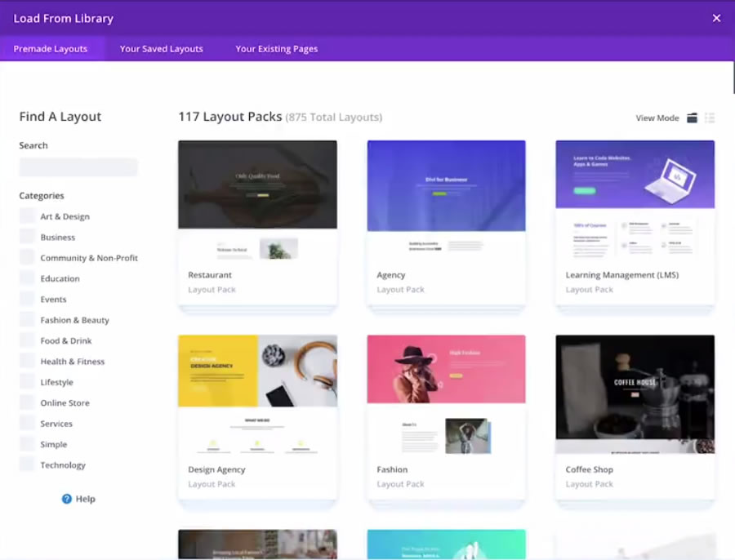Pick the Fashion layout pack thumbnail

[446, 395]
